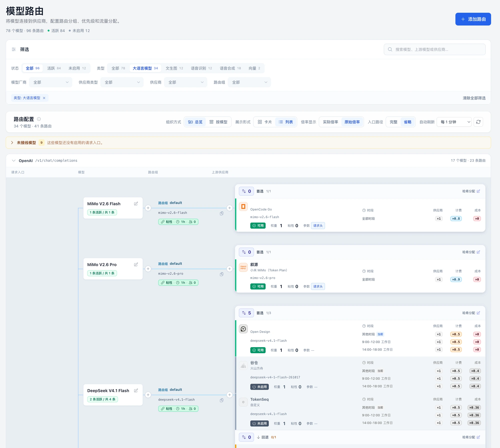Copy the mimo-v2.6-pro route name
500x448 pixels.
(221, 274)
